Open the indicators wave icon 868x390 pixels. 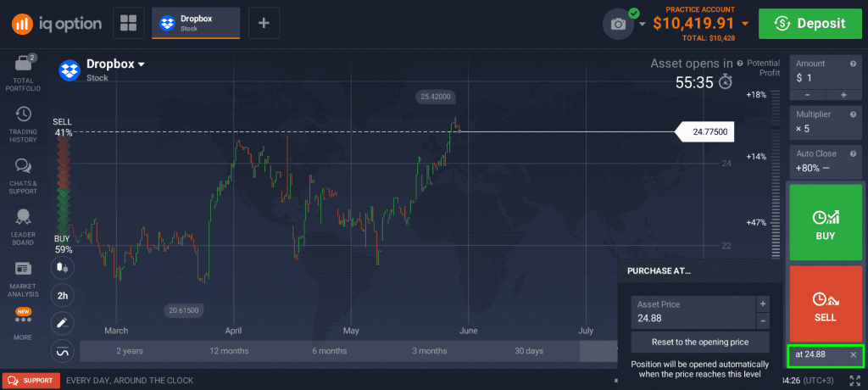tap(62, 351)
